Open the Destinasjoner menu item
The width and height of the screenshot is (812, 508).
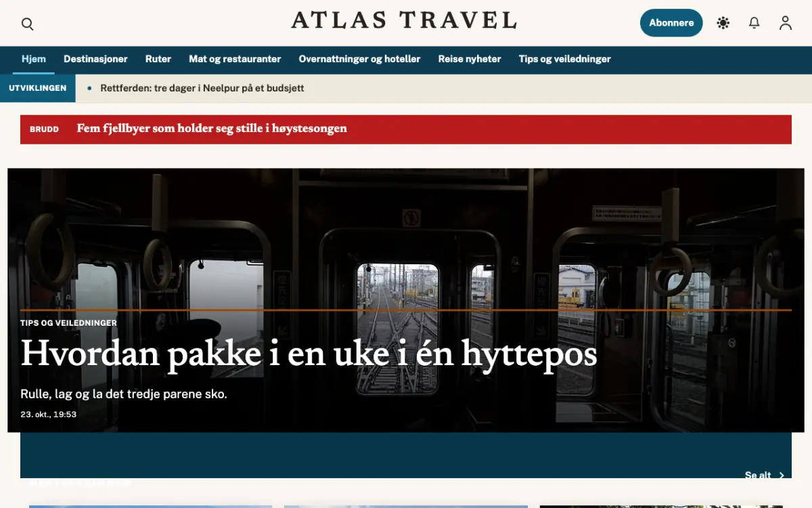tap(95, 59)
